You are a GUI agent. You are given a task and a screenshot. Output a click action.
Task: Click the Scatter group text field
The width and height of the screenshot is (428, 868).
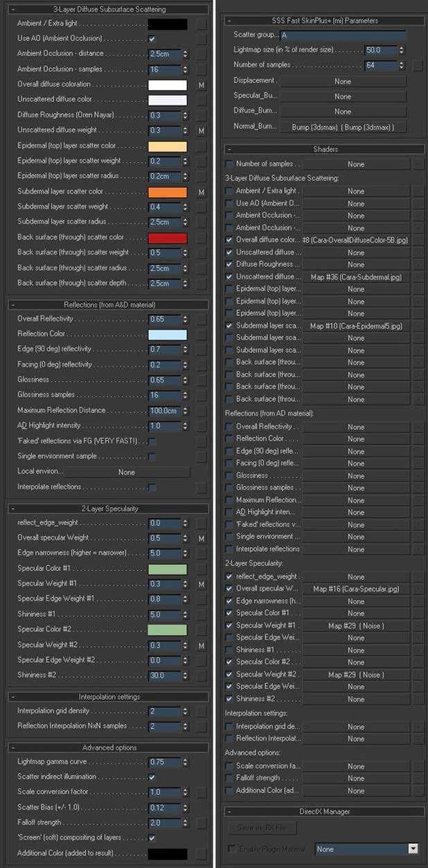click(x=342, y=35)
